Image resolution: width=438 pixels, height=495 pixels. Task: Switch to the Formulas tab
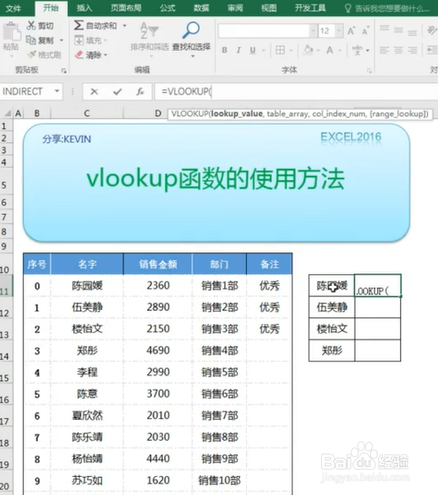tap(167, 8)
